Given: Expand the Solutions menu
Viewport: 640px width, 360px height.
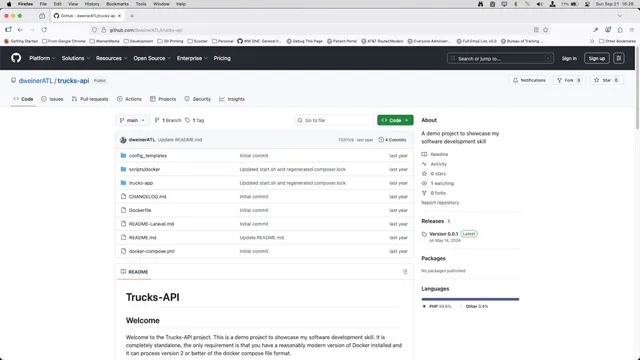Looking at the screenshot, I should pyautogui.click(x=76, y=58).
